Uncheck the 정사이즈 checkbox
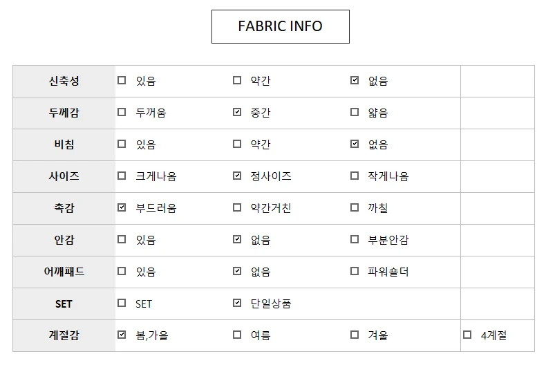The width and height of the screenshot is (546, 392). (237, 176)
